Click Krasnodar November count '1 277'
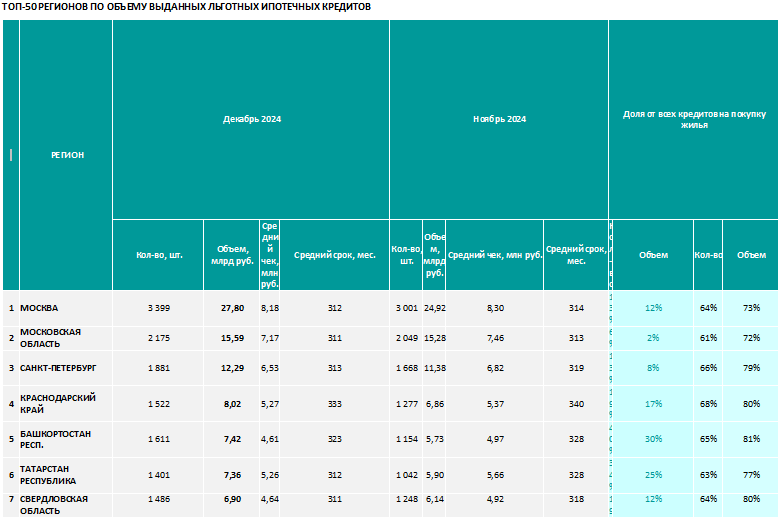Screen dimensions: 779x520 click(x=407, y=404)
